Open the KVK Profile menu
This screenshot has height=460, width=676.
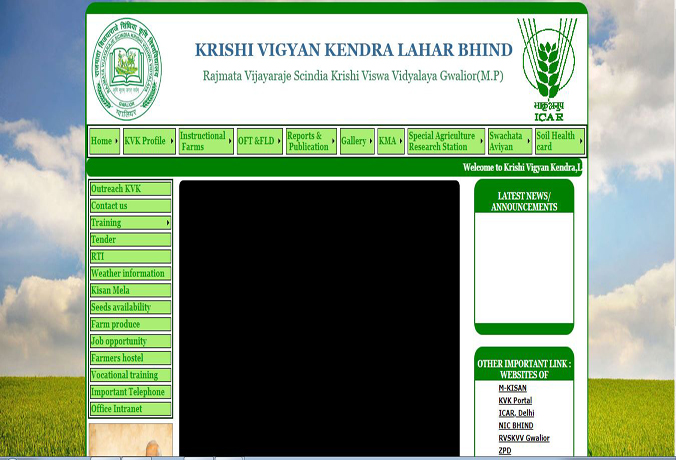click(x=149, y=141)
